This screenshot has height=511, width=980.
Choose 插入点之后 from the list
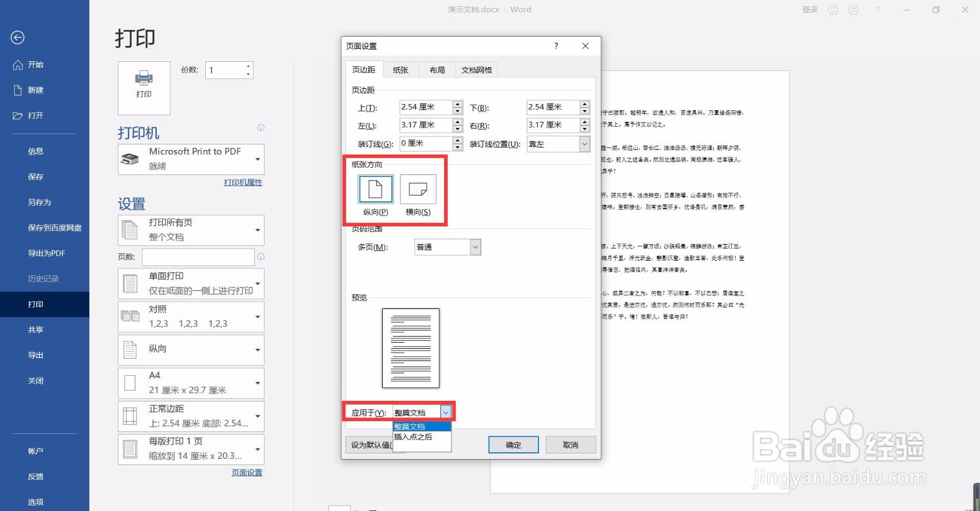(421, 437)
